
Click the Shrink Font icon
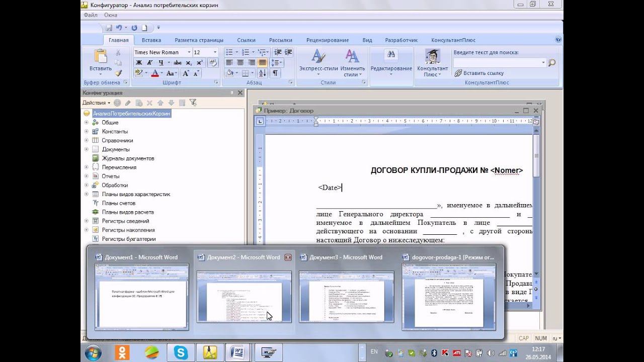click(x=196, y=73)
